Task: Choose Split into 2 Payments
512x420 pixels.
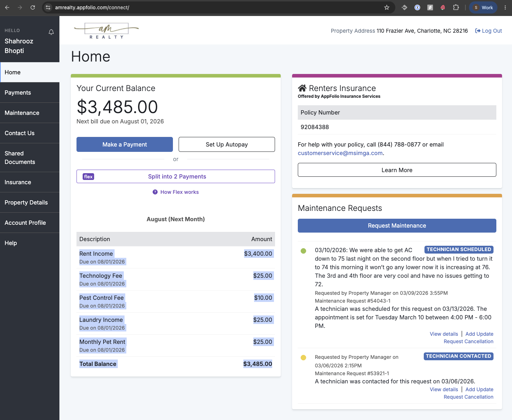Action: tap(176, 176)
